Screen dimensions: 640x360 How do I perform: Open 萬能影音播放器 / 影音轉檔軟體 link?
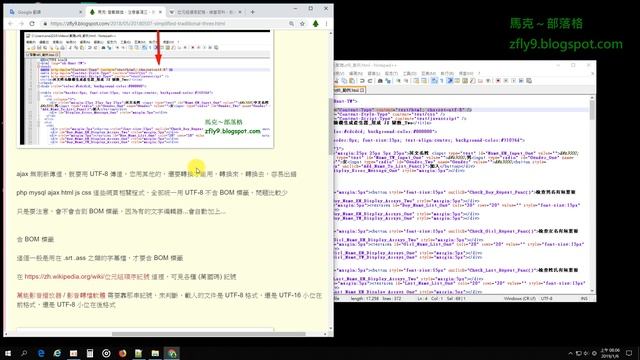61,295
